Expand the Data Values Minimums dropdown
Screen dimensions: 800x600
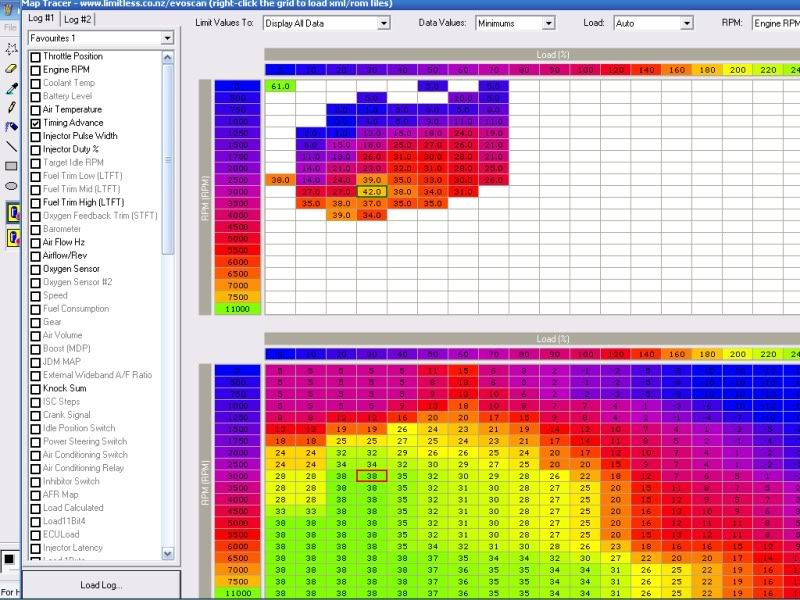pos(515,23)
